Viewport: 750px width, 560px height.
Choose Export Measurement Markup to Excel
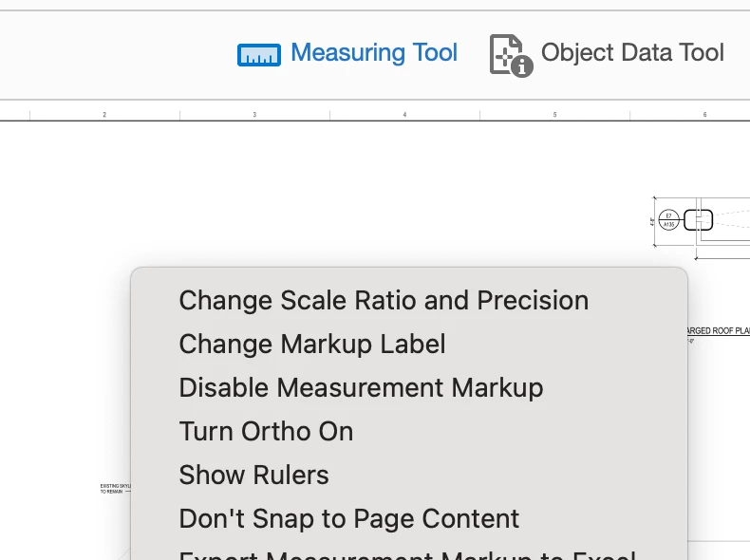point(406,553)
